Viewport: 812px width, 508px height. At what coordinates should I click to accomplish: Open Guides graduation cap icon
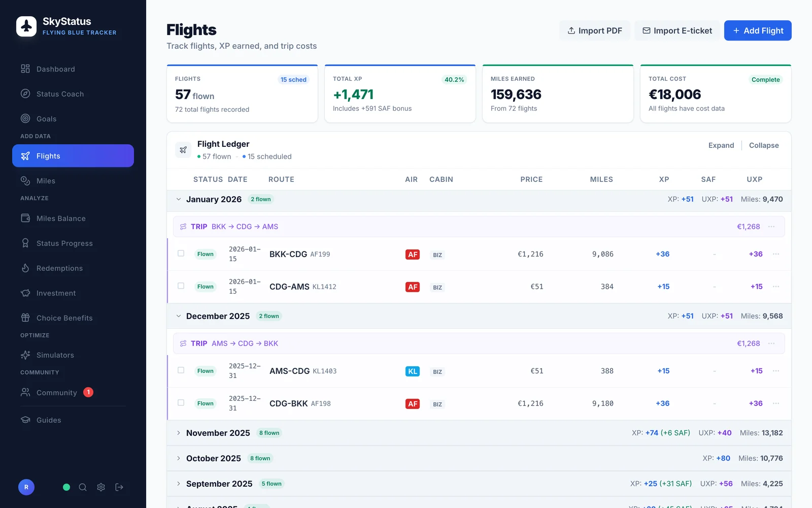[25, 420]
